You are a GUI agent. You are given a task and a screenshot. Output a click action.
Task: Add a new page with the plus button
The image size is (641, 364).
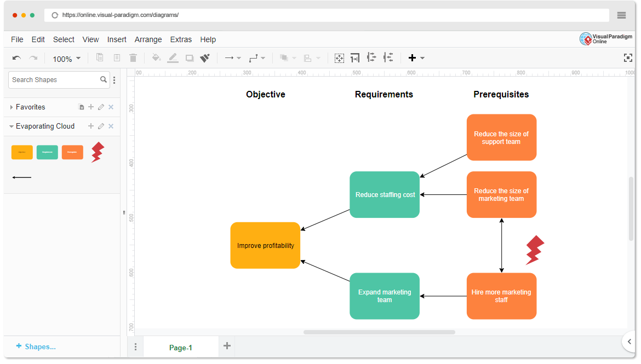click(227, 345)
